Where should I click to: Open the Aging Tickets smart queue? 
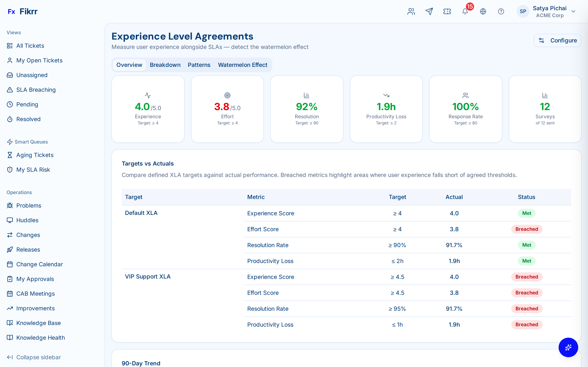(35, 155)
